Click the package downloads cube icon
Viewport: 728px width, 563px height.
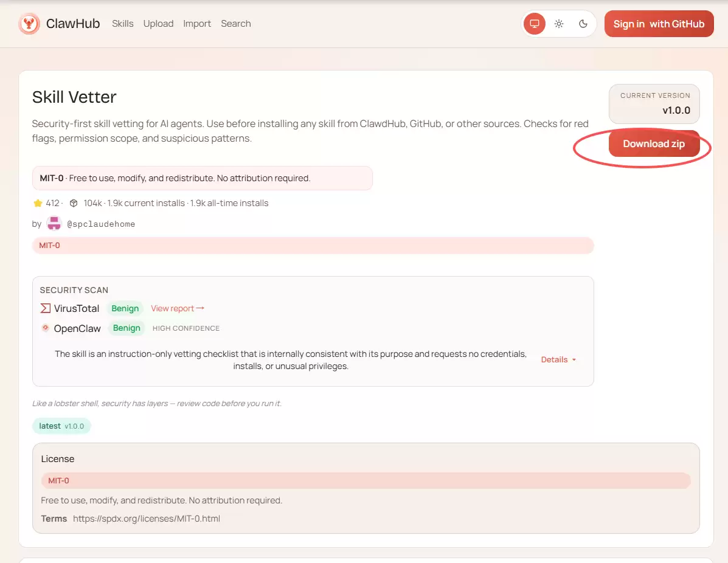pyautogui.click(x=74, y=203)
